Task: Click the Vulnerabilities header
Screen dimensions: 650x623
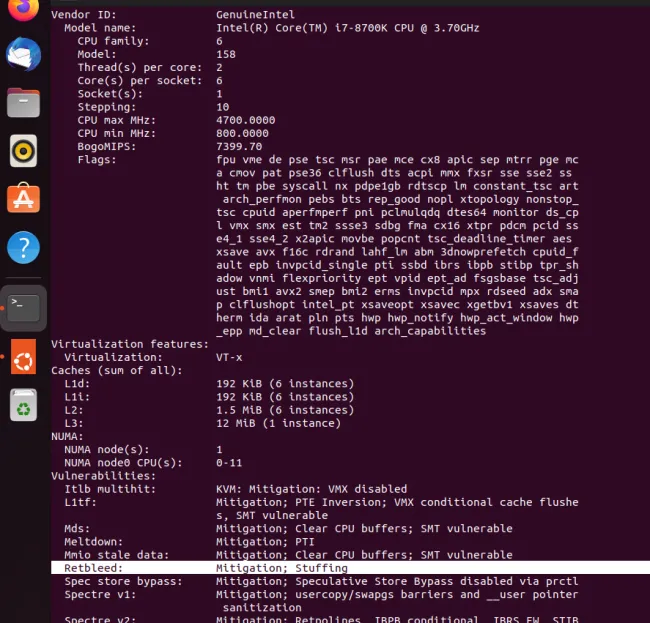Action: pyautogui.click(x=104, y=476)
